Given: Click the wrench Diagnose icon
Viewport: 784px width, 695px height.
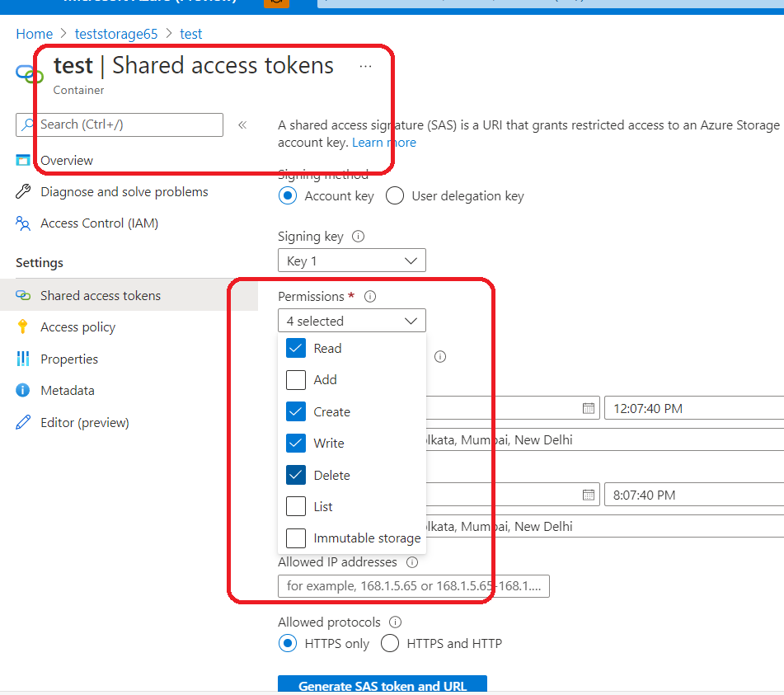Looking at the screenshot, I should tap(23, 191).
